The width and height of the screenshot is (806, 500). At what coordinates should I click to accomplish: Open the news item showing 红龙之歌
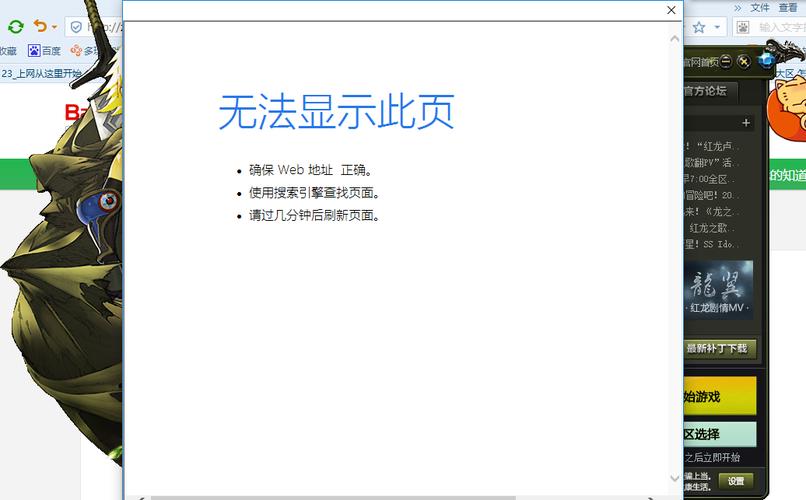coord(713,228)
